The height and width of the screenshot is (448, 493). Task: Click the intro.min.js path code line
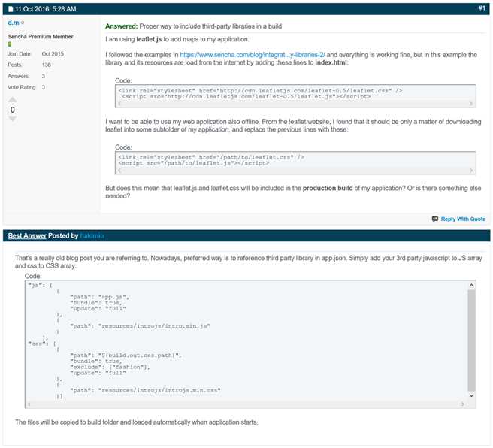[140, 326]
